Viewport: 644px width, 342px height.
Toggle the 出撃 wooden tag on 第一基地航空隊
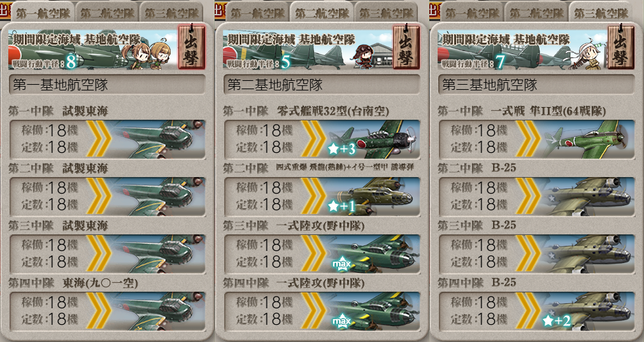tap(191, 46)
